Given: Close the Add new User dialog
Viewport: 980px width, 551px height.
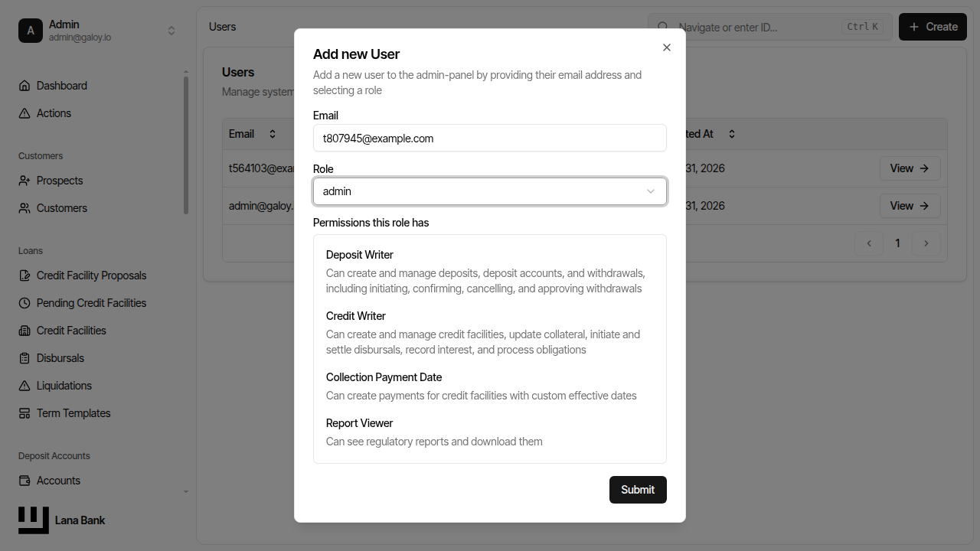Looking at the screenshot, I should 667,47.
